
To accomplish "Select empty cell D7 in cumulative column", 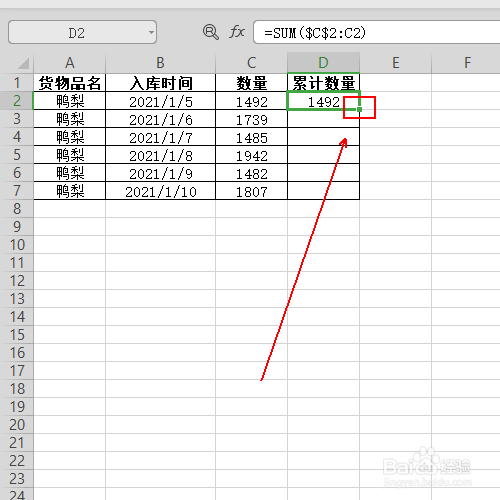I will click(x=324, y=191).
